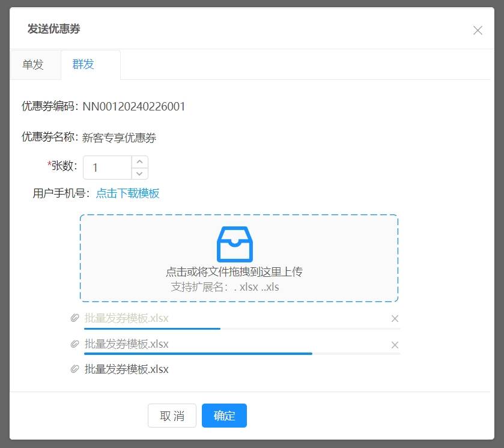Click the dialog close X icon
Screen dimensions: 504x448
pyautogui.click(x=478, y=30)
